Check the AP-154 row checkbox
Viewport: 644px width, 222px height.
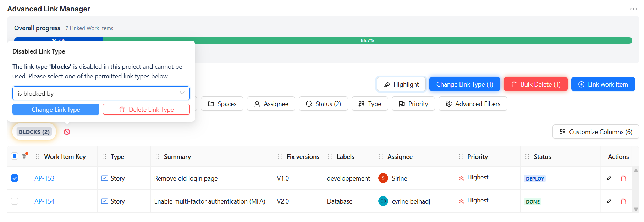click(15, 201)
